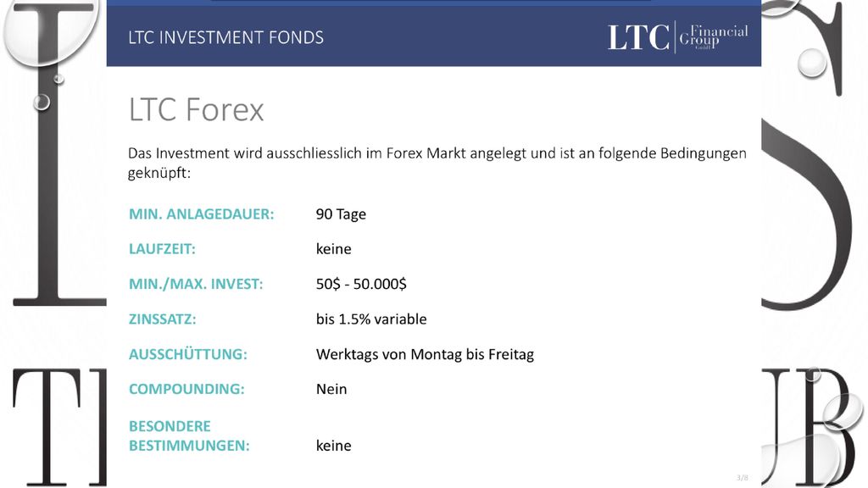The height and width of the screenshot is (488, 868).
Task: Select the LAUFZEIT label
Action: pos(162,249)
